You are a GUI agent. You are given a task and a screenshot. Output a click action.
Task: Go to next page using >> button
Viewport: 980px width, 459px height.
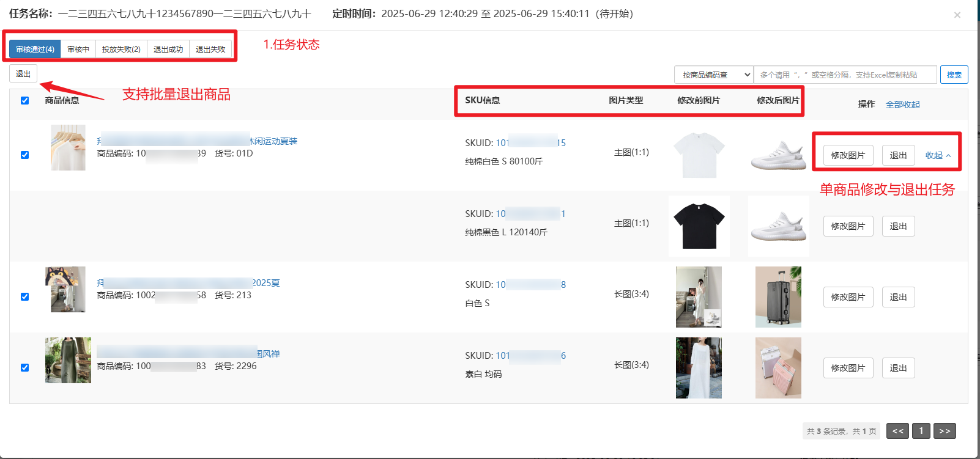tap(945, 431)
